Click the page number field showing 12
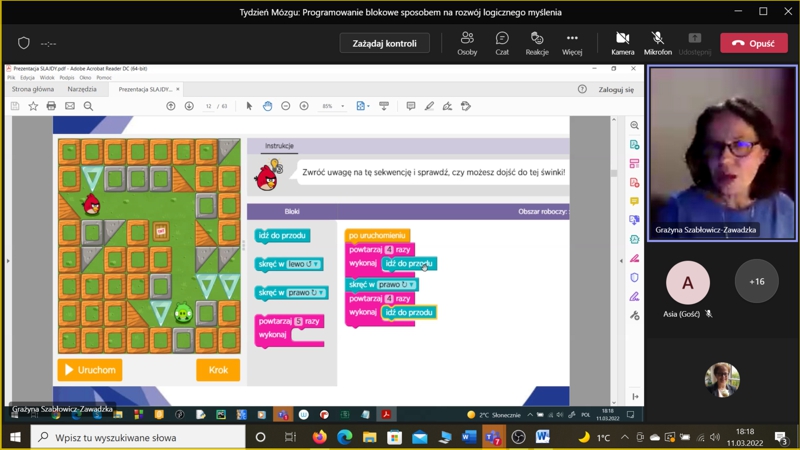 pos(209,106)
